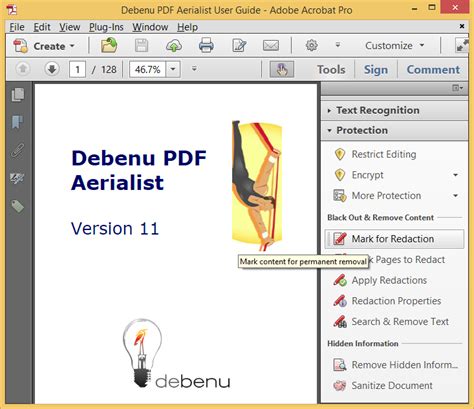
Task: Click the toolbar options arrow beside the zoom dropdown
Action: click(194, 69)
